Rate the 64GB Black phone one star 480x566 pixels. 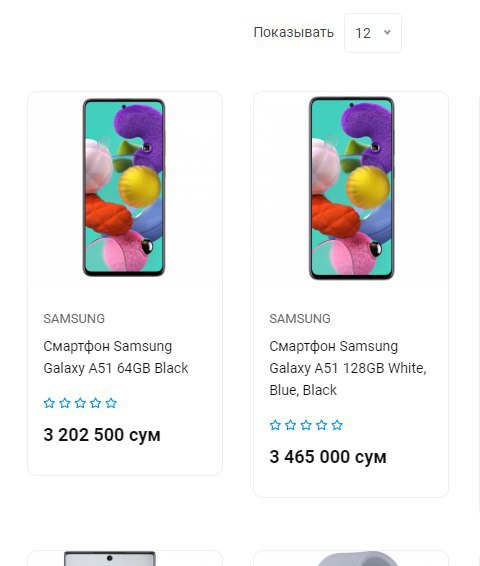pos(49,403)
